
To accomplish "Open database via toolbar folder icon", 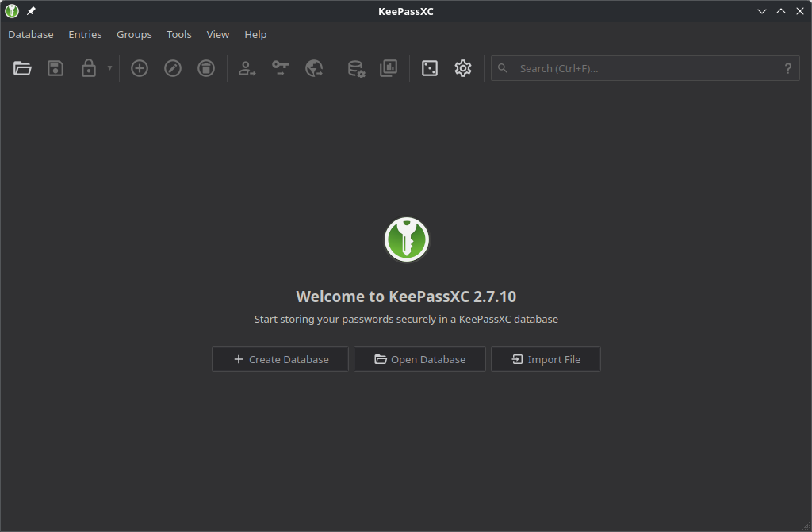I will (22, 68).
